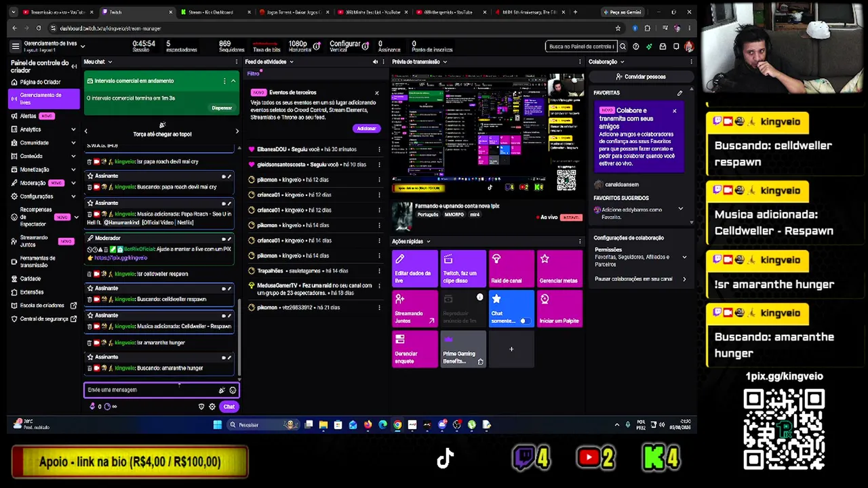The width and height of the screenshot is (868, 488).
Task: Click Gerenciar enquete quick action
Action: [x=415, y=348]
